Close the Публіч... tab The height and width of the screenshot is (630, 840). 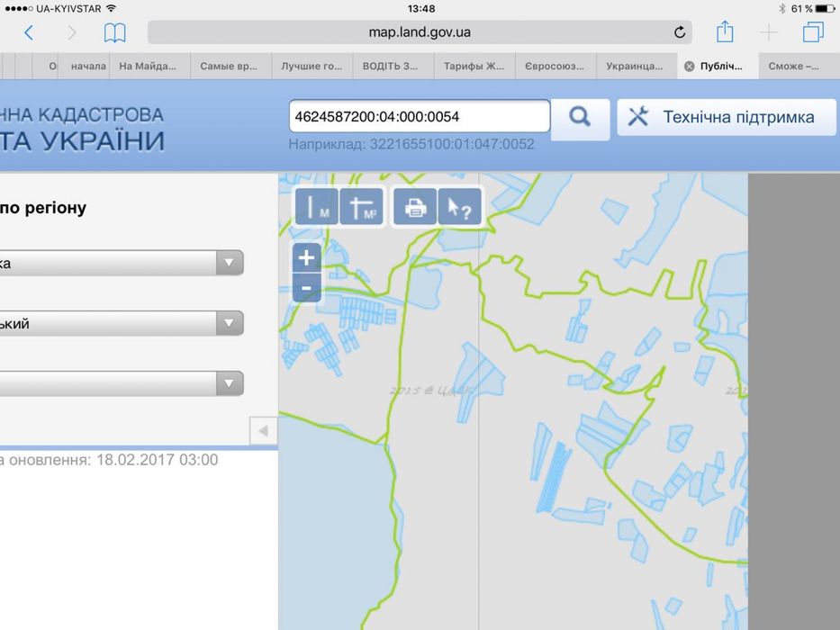(690, 67)
